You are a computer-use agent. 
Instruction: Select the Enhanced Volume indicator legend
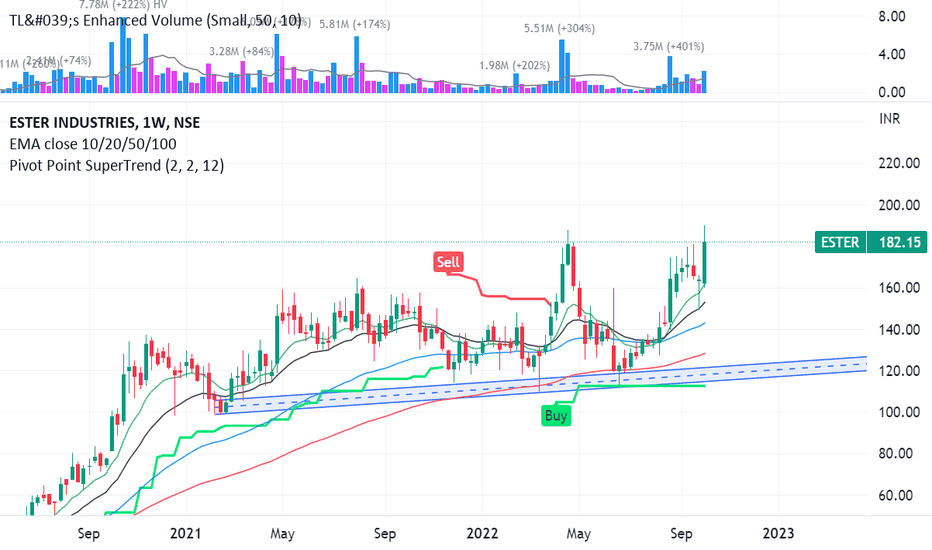[x=155, y=21]
